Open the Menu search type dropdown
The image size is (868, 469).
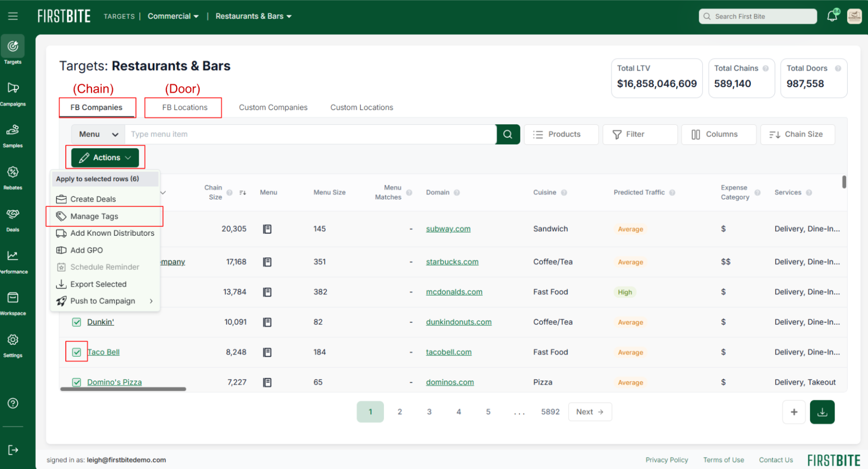(99, 134)
